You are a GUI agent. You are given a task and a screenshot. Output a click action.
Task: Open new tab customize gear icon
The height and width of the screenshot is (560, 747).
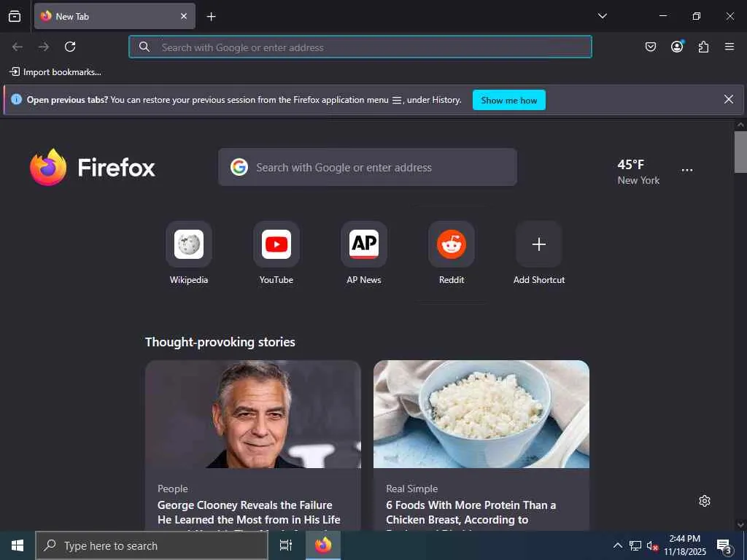[705, 501]
